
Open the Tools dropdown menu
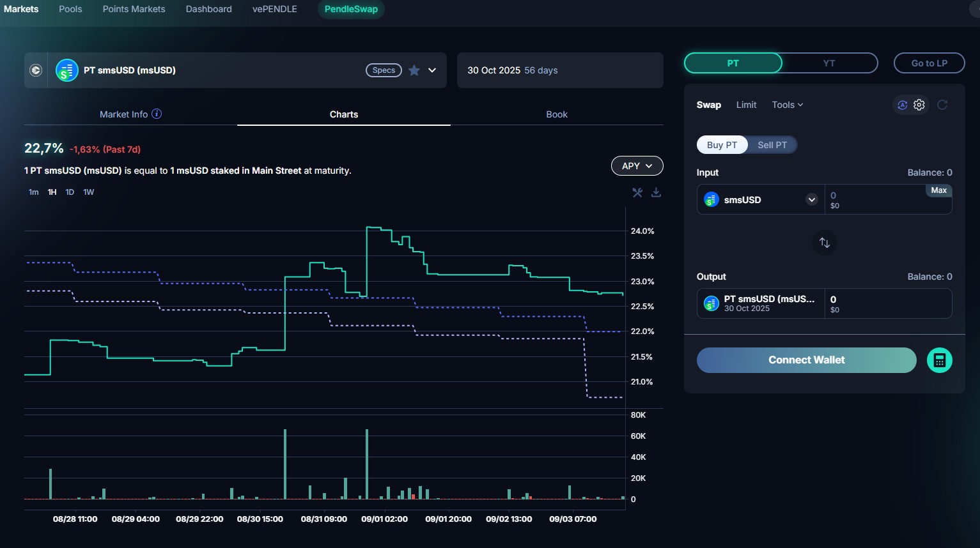click(x=788, y=105)
